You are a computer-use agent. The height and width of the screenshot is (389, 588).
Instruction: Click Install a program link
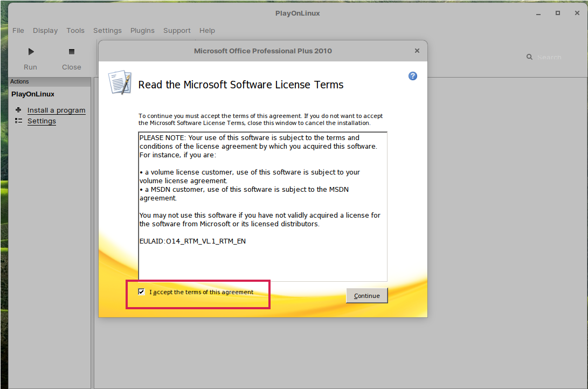coord(56,110)
